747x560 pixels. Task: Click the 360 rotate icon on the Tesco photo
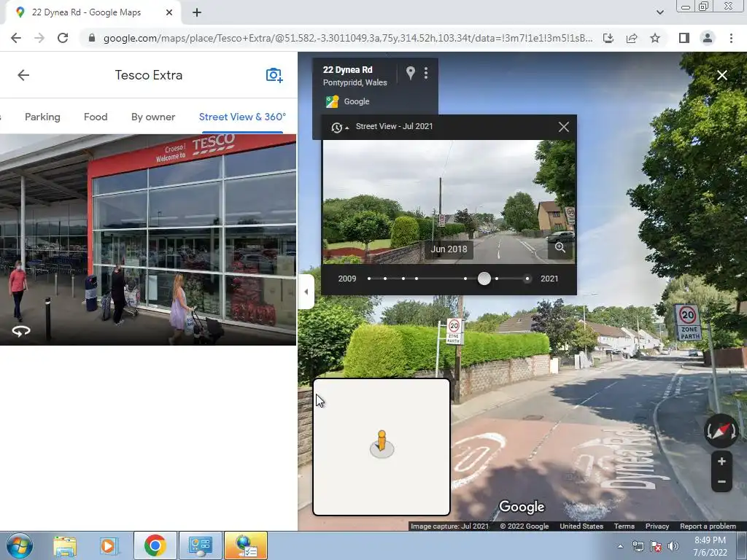pyautogui.click(x=21, y=330)
